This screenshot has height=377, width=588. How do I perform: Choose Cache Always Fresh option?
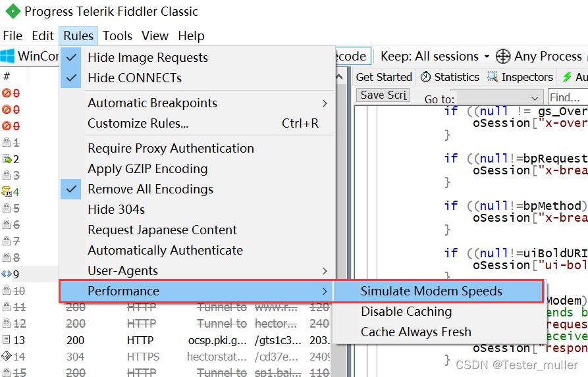click(x=438, y=332)
